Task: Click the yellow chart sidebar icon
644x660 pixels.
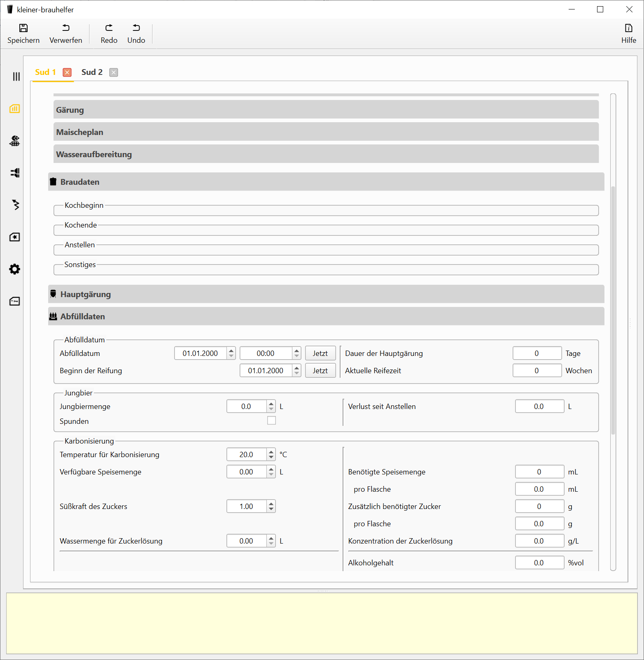Action: click(x=15, y=109)
